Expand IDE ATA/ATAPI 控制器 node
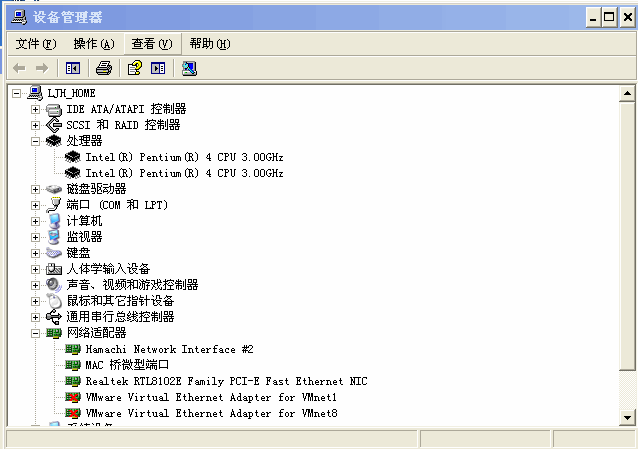The image size is (638, 449). pos(35,110)
